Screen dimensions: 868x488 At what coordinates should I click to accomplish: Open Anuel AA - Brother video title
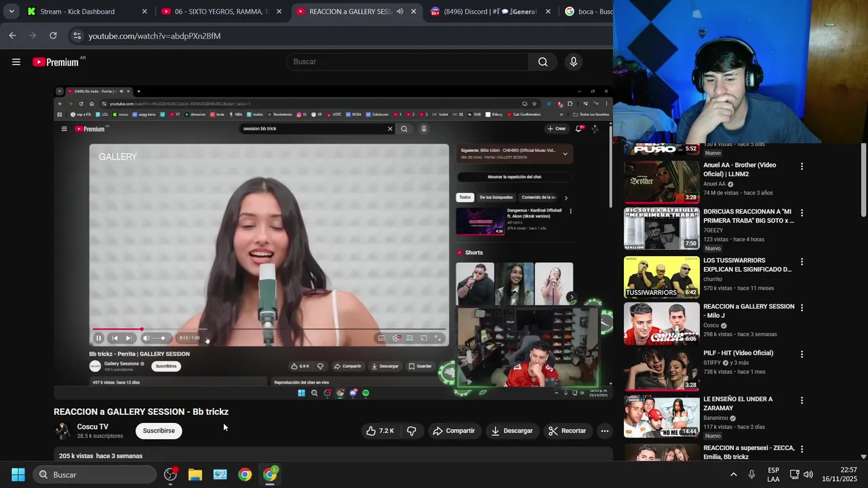[x=740, y=169]
